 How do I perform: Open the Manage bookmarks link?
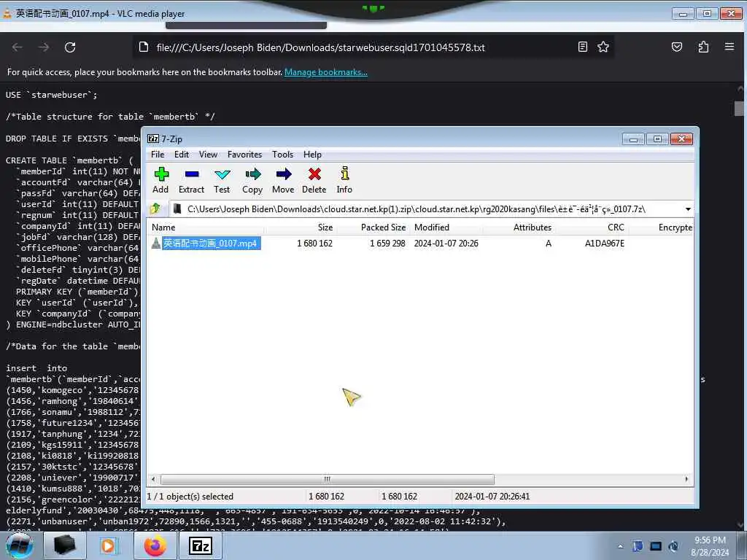[x=326, y=72]
